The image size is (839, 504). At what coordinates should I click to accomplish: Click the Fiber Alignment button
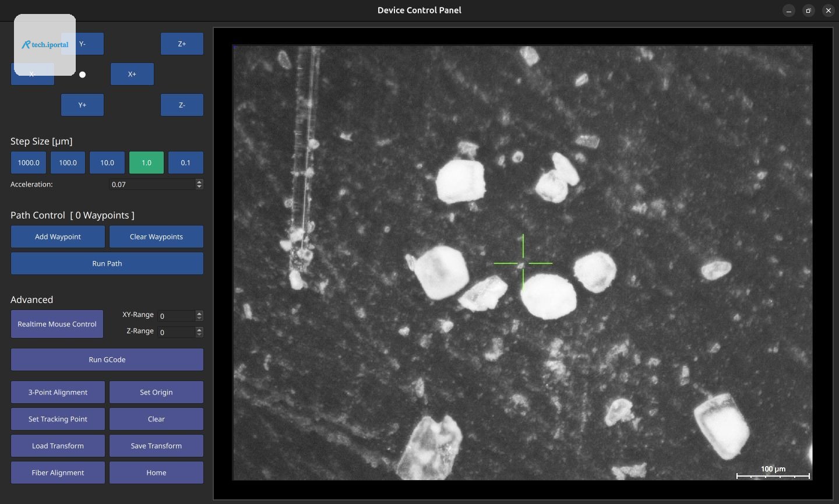pos(58,473)
